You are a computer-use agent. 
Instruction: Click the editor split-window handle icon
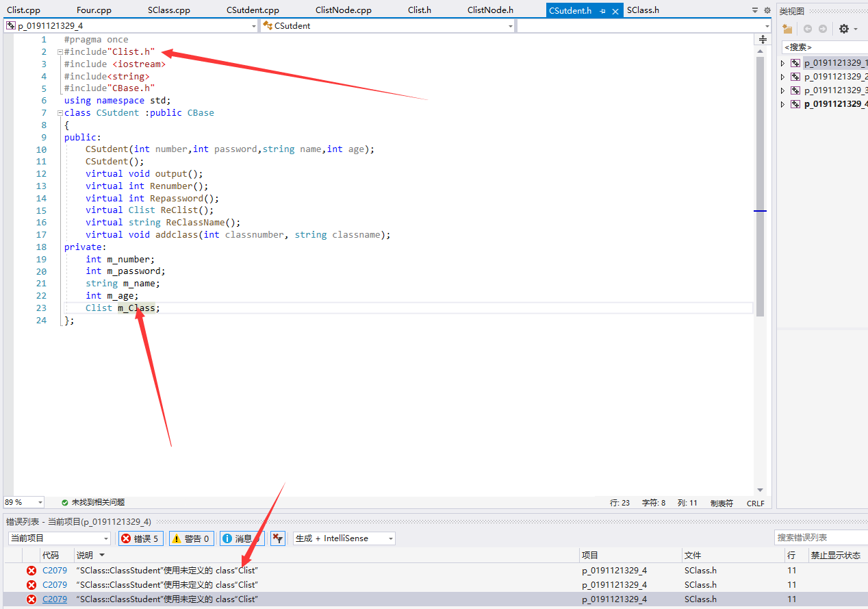pos(763,40)
